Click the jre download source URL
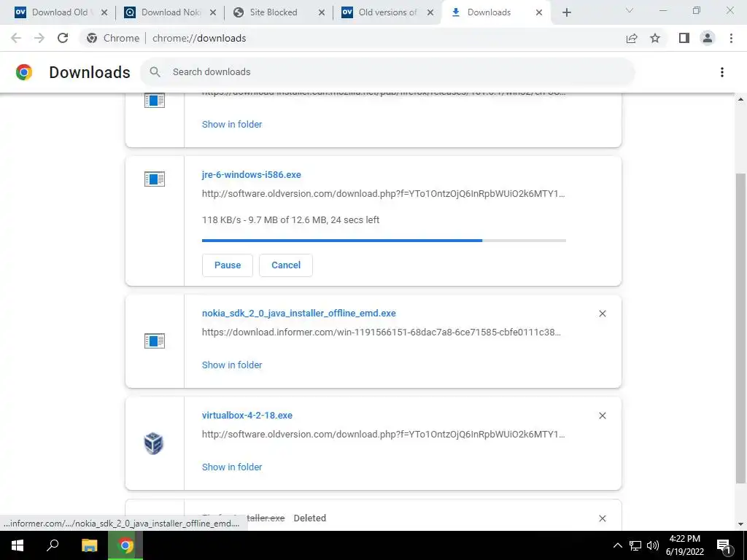747x560 pixels. (x=384, y=194)
